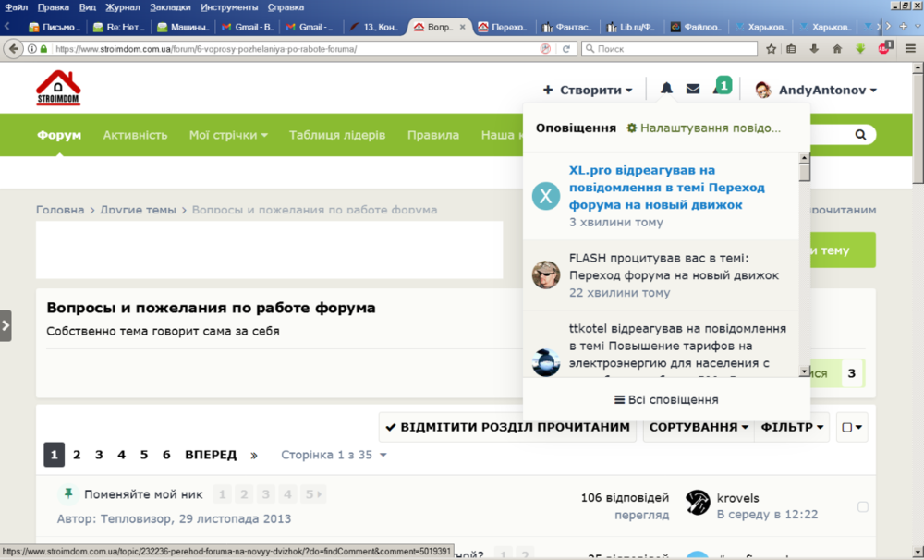Open Firefox downloads arrow icon

pyautogui.click(x=815, y=48)
